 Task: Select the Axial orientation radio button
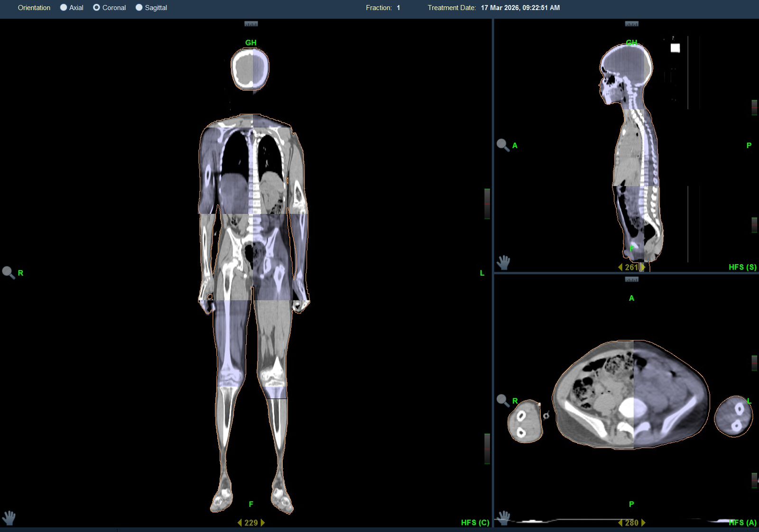tap(64, 8)
